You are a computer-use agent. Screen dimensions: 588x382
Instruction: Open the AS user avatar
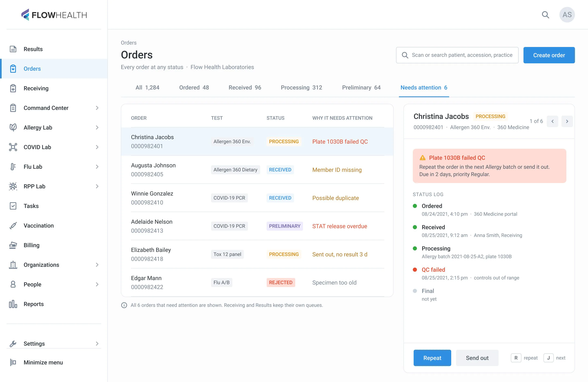[x=567, y=15]
